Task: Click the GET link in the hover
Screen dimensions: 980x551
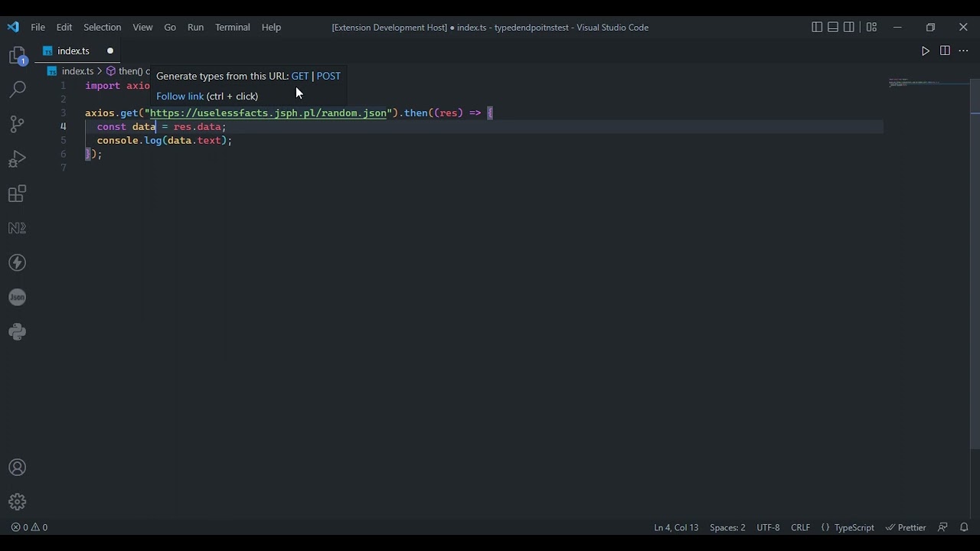Action: click(x=300, y=76)
